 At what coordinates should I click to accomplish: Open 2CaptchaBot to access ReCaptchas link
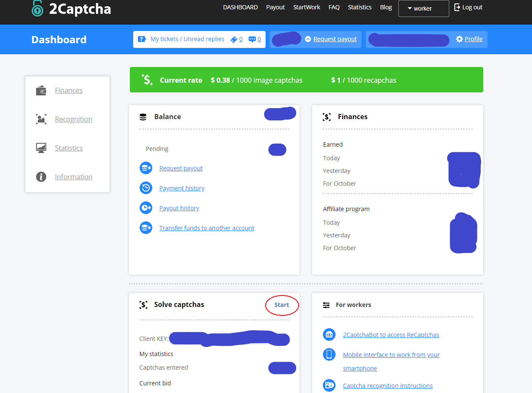[x=391, y=335]
